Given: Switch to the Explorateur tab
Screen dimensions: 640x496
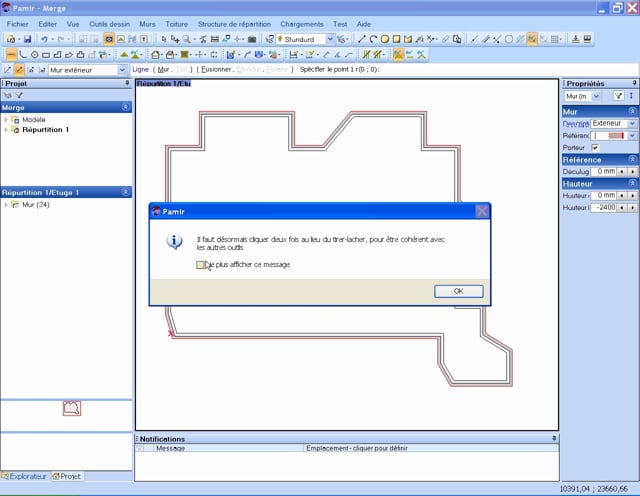Looking at the screenshot, I should (x=24, y=476).
